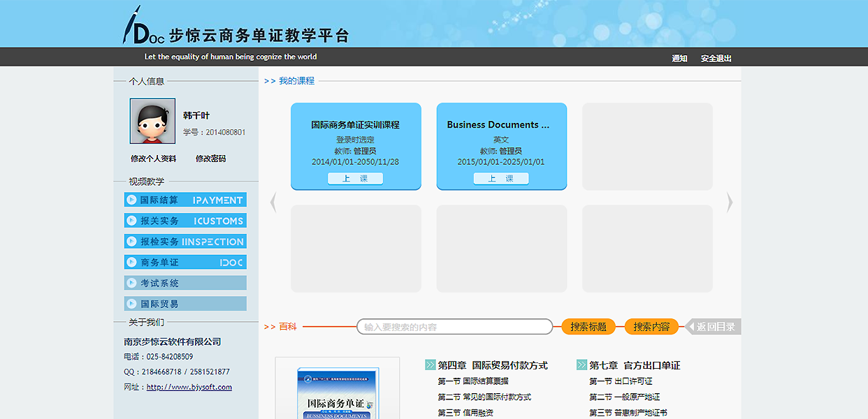The height and width of the screenshot is (419, 868).
Task: Click the encyclopedia search input field
Action: (x=454, y=327)
